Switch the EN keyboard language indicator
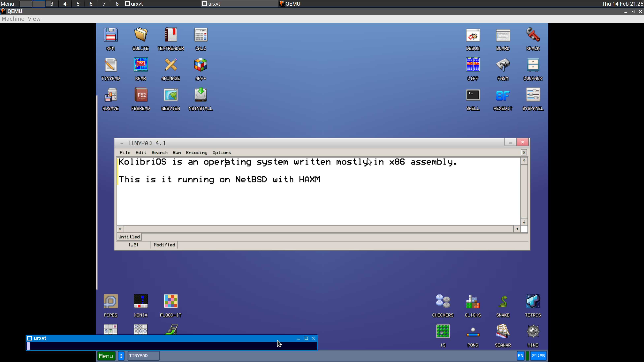This screenshot has height=362, width=644. (x=520, y=356)
